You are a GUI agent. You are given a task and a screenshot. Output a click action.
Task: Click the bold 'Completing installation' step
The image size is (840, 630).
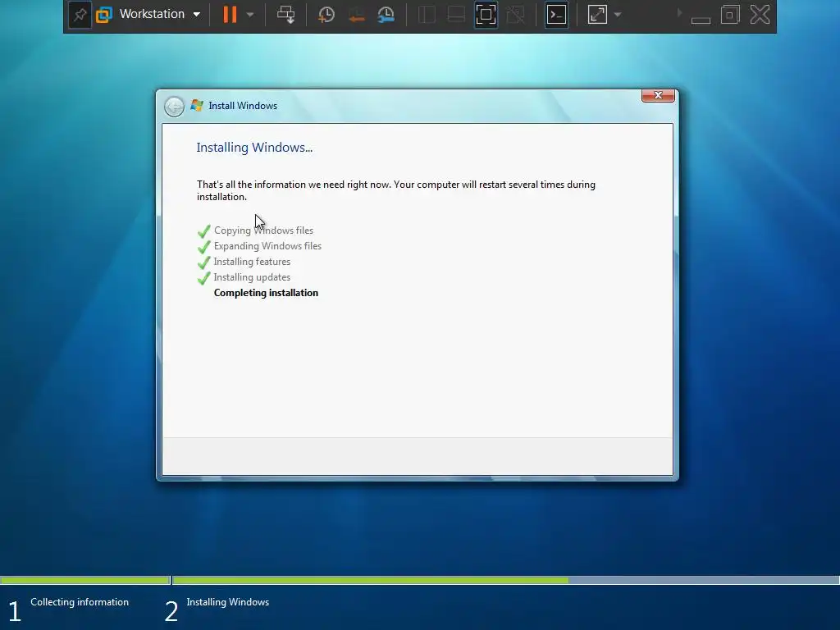click(x=266, y=293)
